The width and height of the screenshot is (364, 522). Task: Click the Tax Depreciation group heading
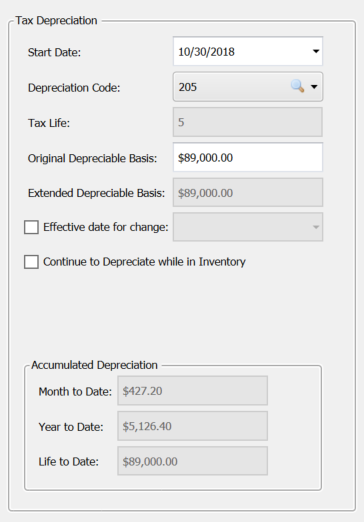point(56,20)
